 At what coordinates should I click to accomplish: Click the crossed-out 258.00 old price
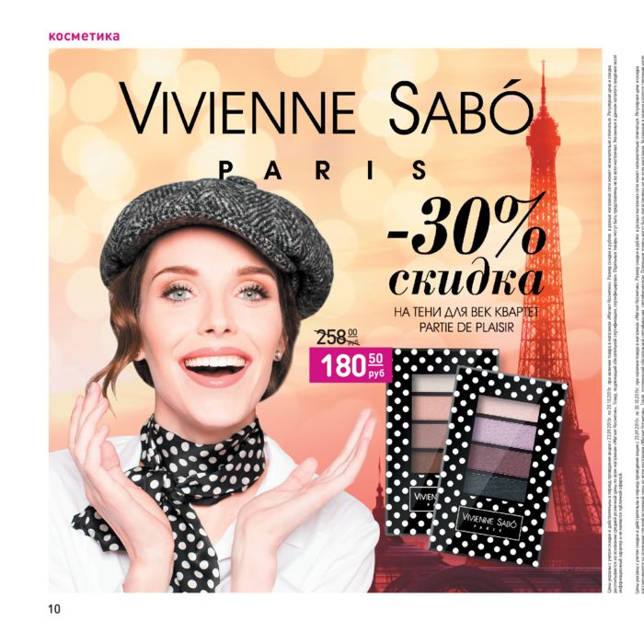pyautogui.click(x=337, y=337)
